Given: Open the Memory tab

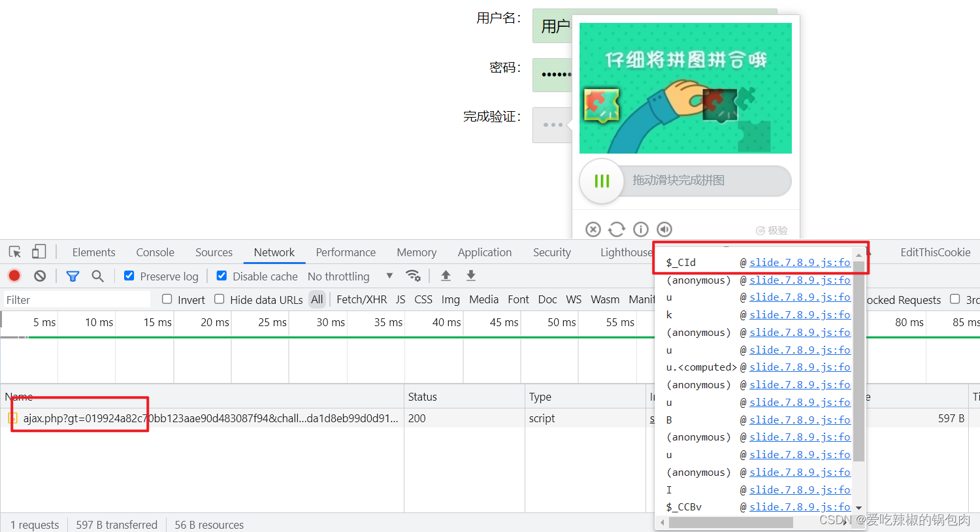Looking at the screenshot, I should click(416, 252).
